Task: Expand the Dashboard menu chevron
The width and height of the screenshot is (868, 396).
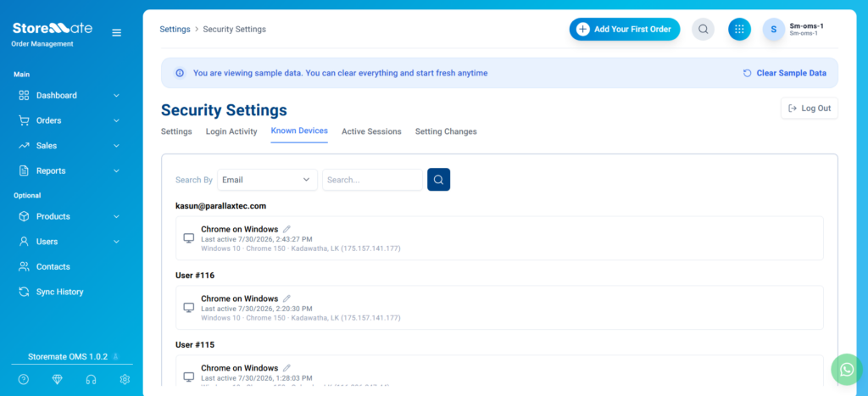Action: 116,95
